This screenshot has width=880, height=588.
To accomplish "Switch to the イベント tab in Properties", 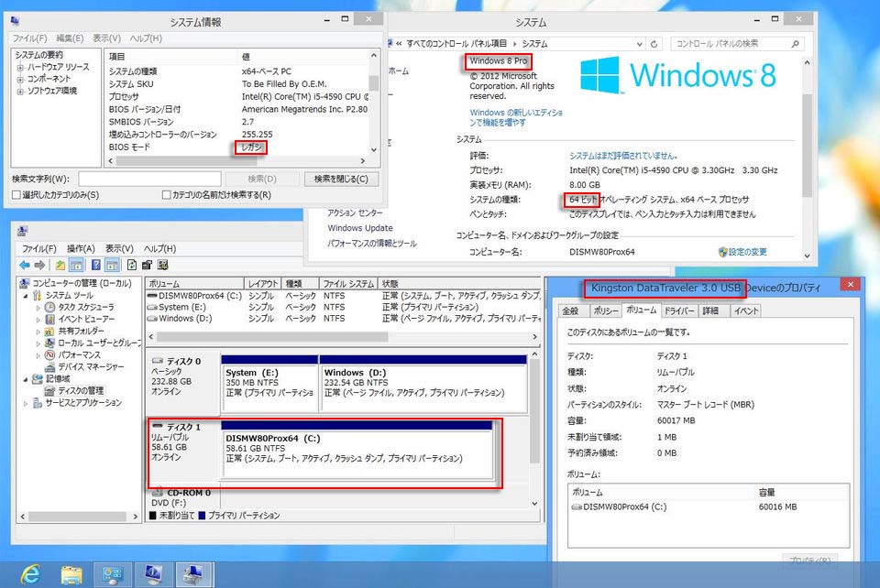I will tap(746, 310).
